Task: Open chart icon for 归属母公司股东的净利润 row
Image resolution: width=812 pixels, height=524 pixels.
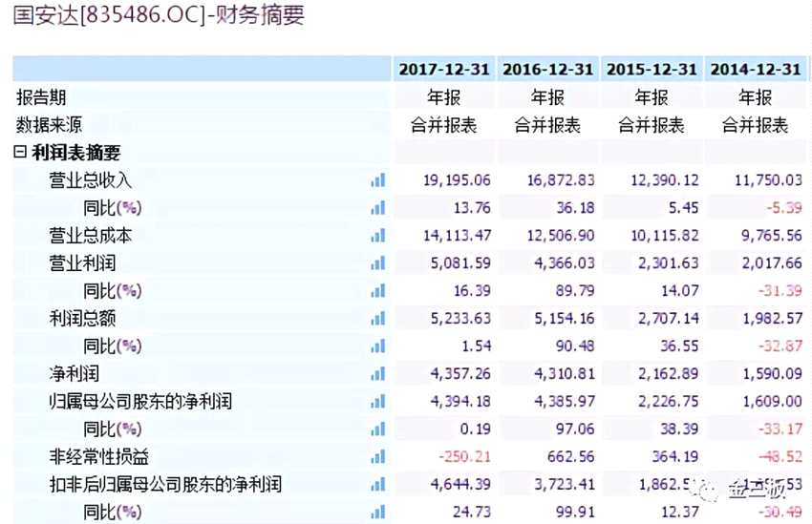Action: coord(378,401)
